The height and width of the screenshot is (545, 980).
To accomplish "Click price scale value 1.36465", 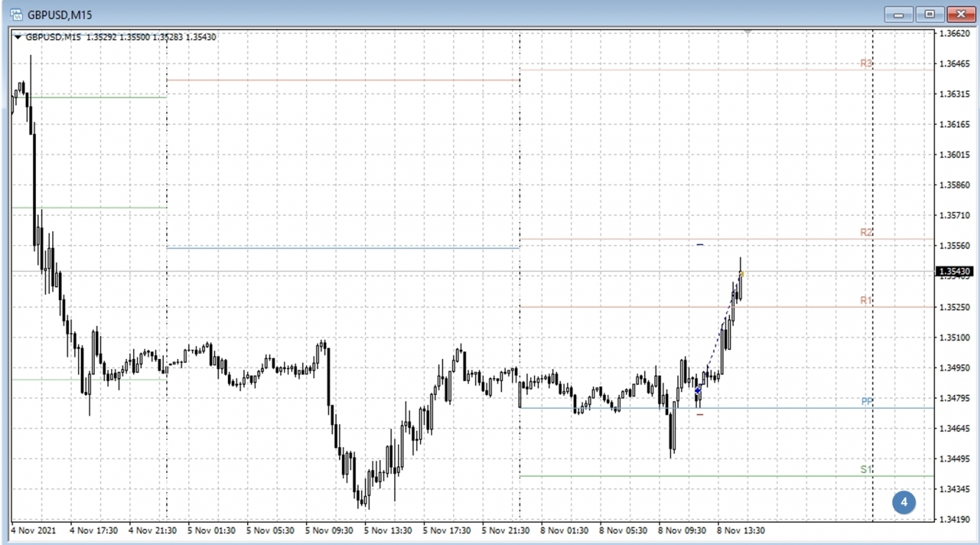I will tap(956, 64).
